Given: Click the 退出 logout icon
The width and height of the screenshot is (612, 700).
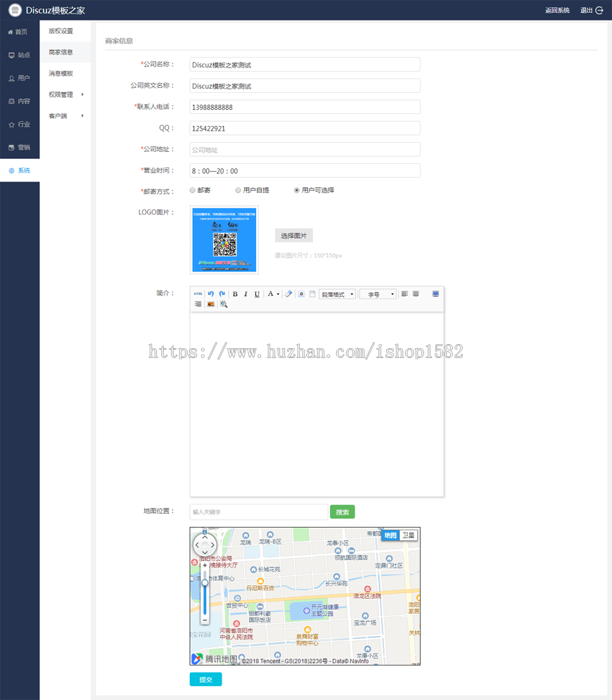Looking at the screenshot, I should click(599, 11).
